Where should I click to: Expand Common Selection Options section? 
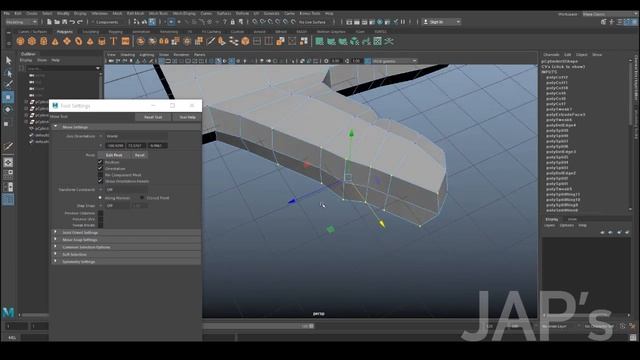coord(126,247)
